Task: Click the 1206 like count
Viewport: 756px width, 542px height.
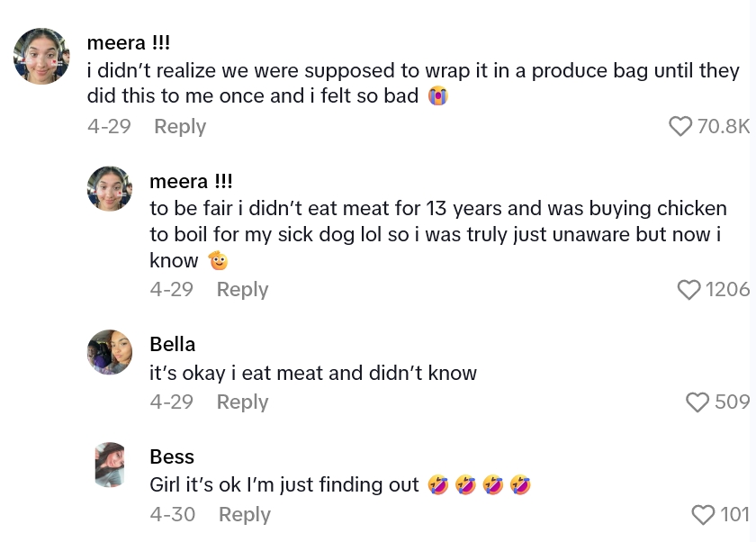Action: (x=727, y=289)
